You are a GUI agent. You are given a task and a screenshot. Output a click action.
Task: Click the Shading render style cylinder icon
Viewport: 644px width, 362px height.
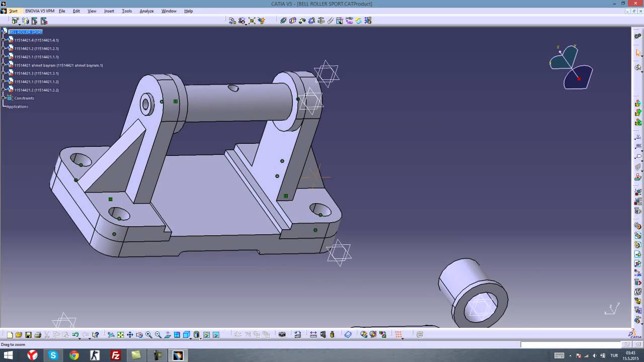click(x=196, y=335)
